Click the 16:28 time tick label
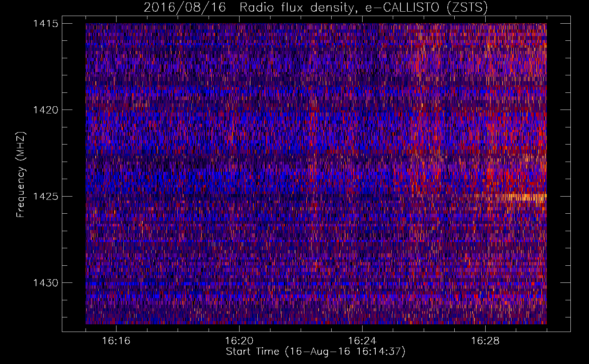Viewport: 589px width, 364px height. (485, 341)
